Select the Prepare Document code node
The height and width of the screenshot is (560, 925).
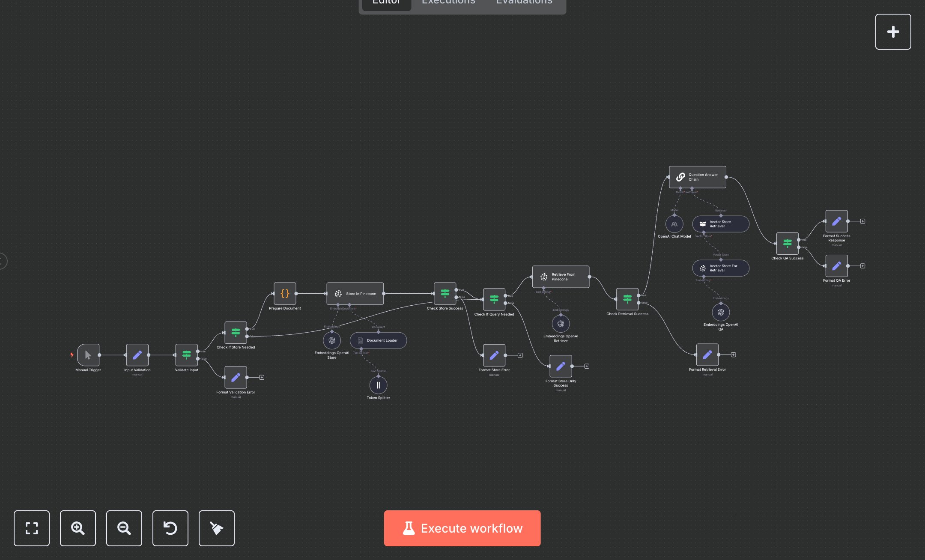tap(285, 294)
